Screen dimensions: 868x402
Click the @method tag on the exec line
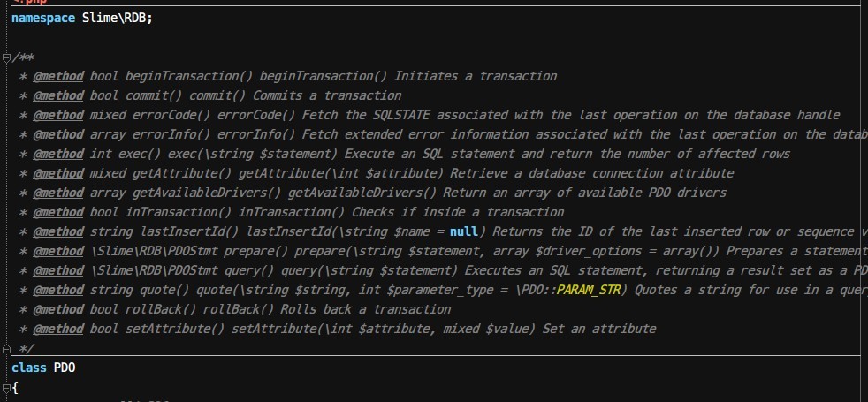(x=58, y=154)
